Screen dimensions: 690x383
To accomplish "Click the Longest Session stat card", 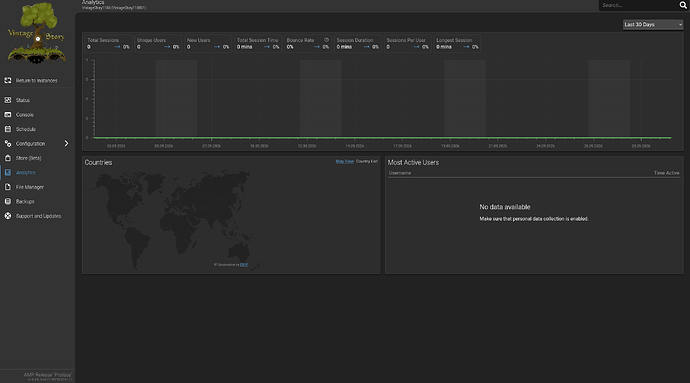I will click(x=457, y=44).
